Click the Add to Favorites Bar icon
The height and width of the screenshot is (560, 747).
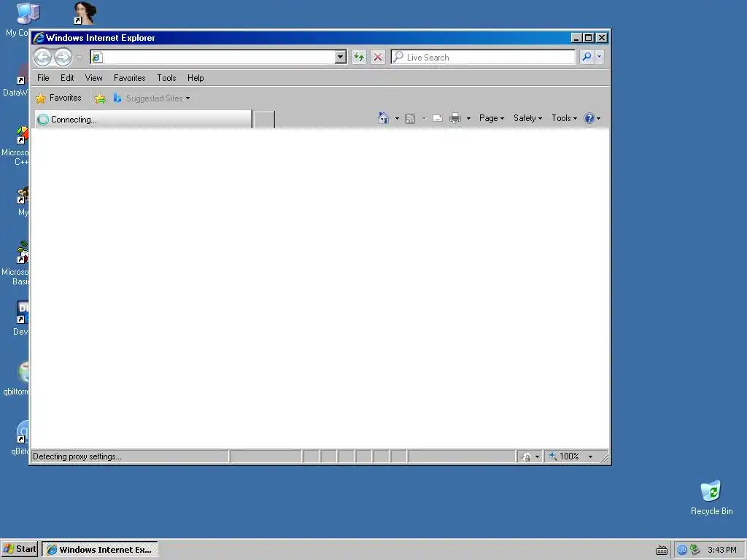tap(100, 98)
